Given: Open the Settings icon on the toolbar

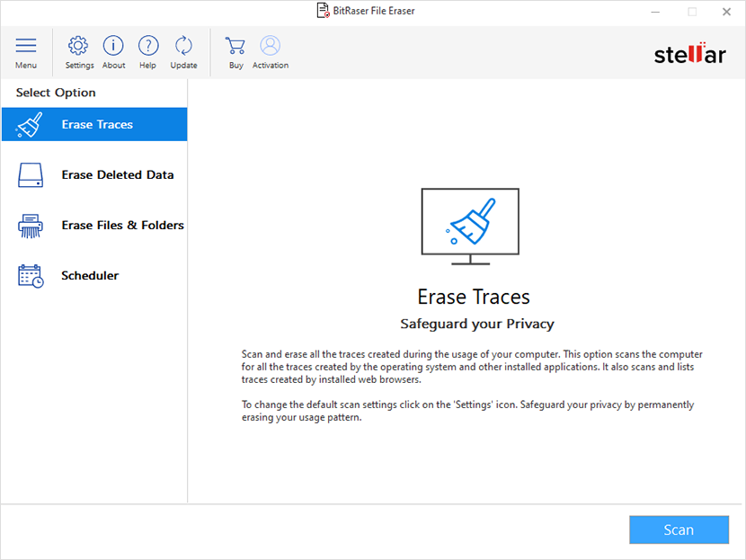Looking at the screenshot, I should tap(78, 51).
